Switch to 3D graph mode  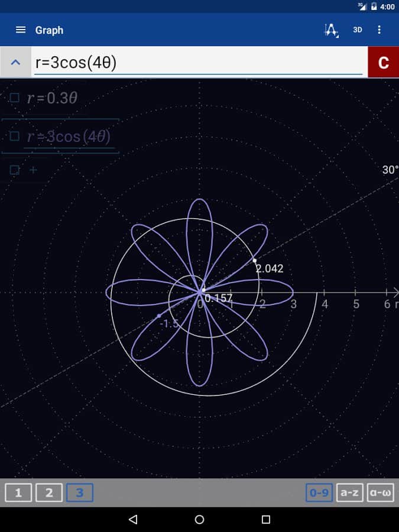[x=358, y=30]
